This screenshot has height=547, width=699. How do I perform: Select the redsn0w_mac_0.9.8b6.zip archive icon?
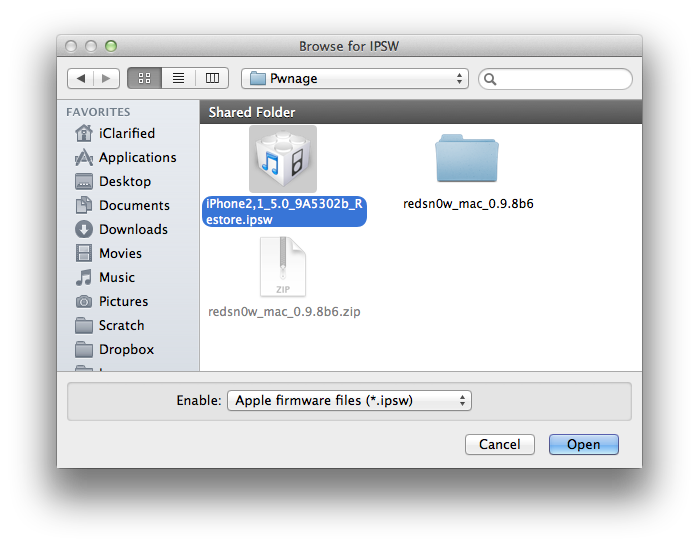point(283,267)
